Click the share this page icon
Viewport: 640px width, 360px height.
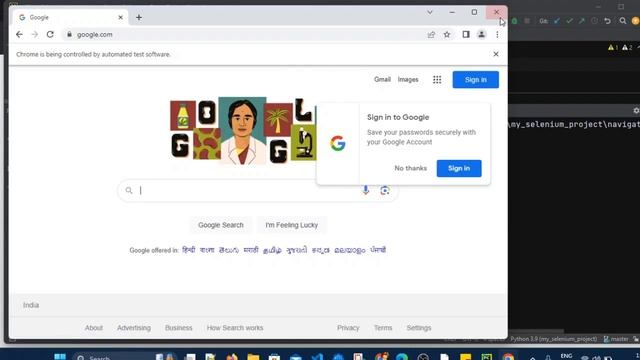431,35
